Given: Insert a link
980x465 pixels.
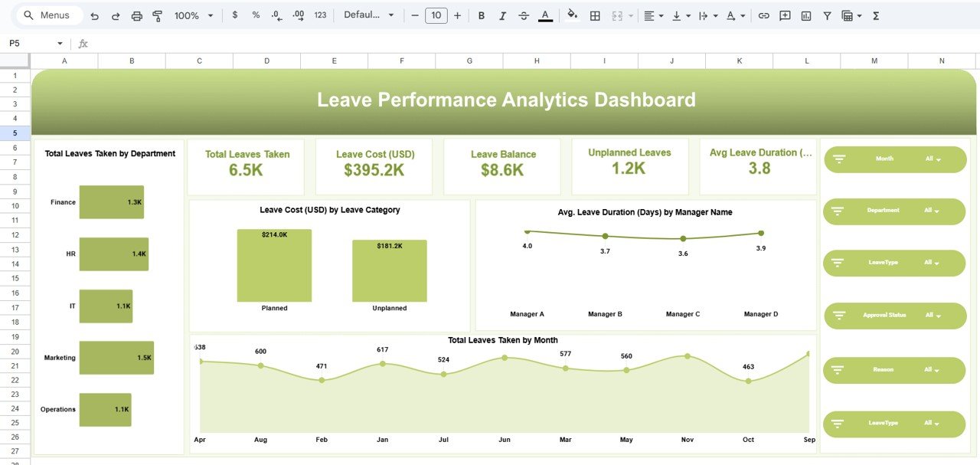Looking at the screenshot, I should coord(763,15).
